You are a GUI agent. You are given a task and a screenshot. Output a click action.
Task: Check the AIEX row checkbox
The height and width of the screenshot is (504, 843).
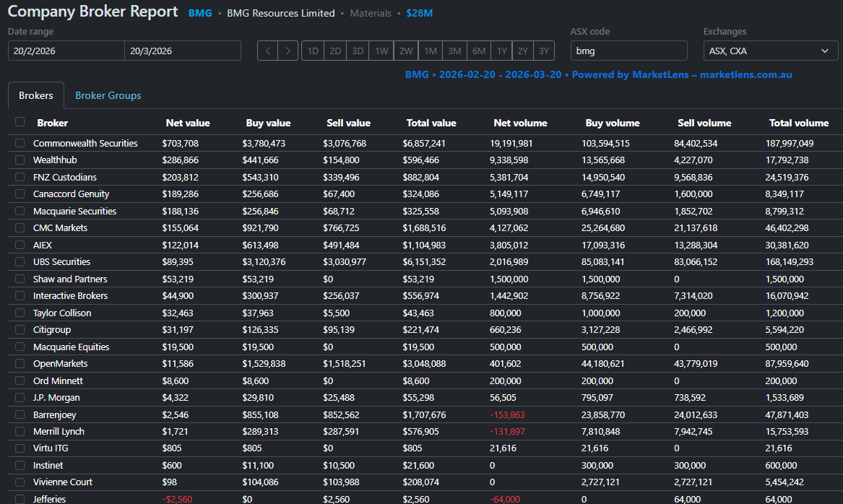point(20,245)
